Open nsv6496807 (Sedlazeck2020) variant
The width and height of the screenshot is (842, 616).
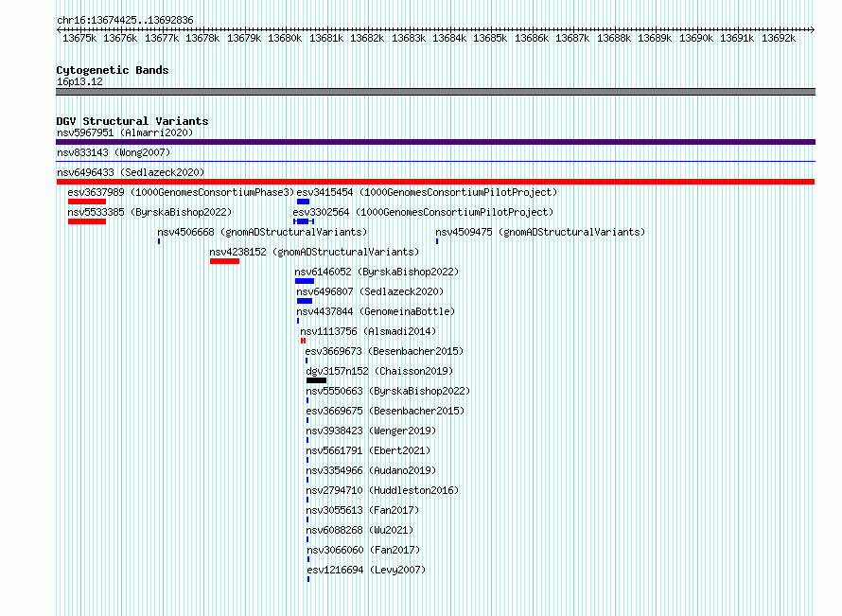pos(370,291)
